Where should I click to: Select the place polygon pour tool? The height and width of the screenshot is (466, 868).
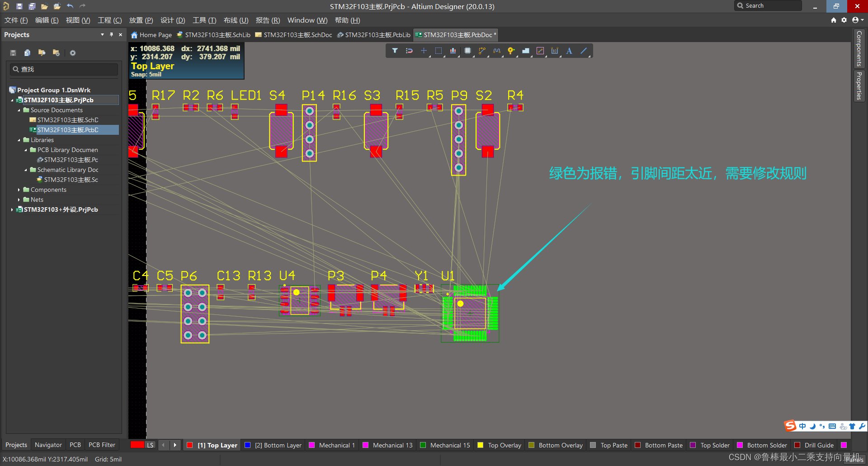point(525,51)
